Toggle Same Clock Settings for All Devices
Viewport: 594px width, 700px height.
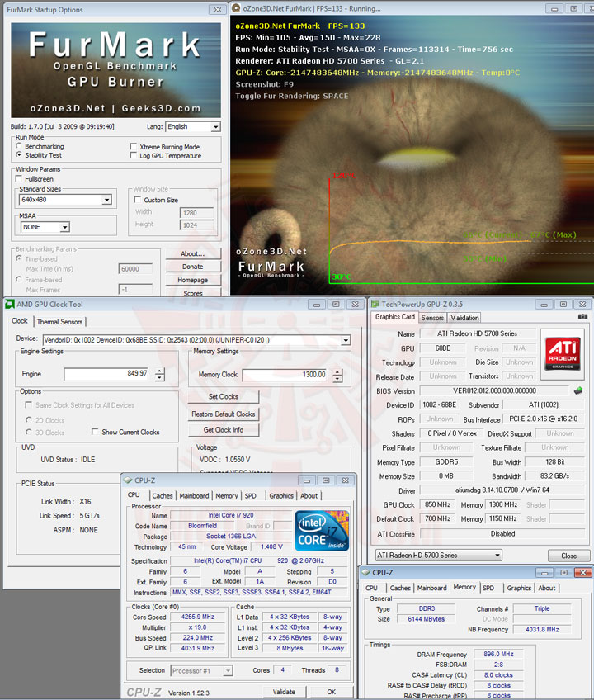coord(29,405)
